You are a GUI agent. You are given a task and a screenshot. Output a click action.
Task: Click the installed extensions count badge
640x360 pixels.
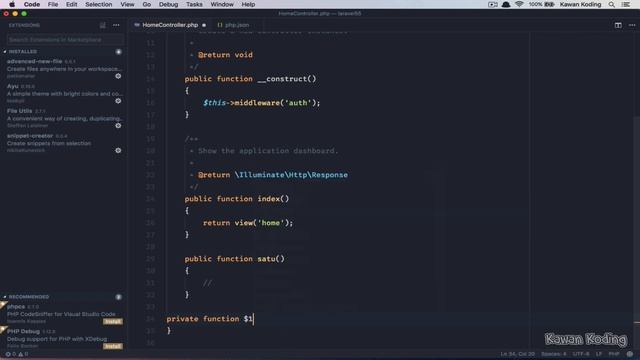coord(118,52)
